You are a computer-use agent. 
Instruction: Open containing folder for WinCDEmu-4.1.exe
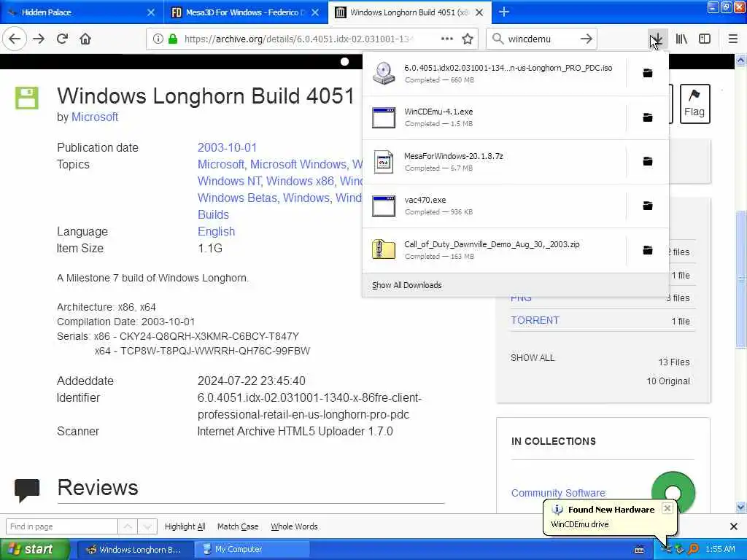648,117
